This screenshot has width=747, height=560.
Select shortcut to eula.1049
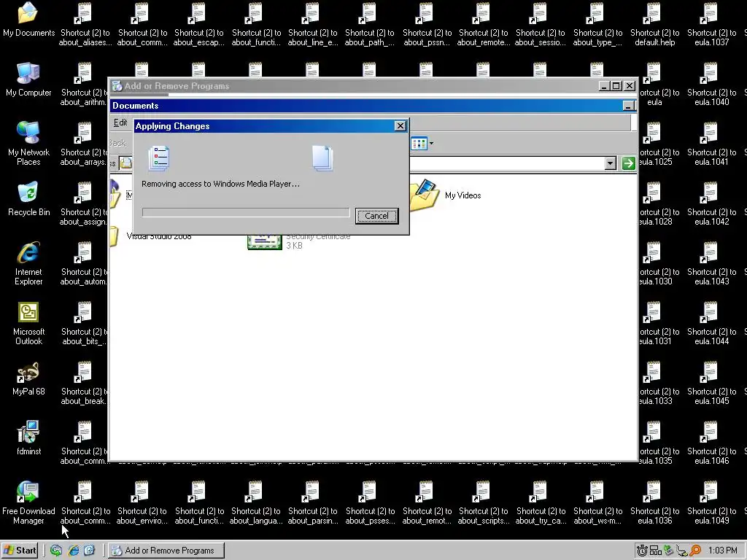[x=711, y=503]
